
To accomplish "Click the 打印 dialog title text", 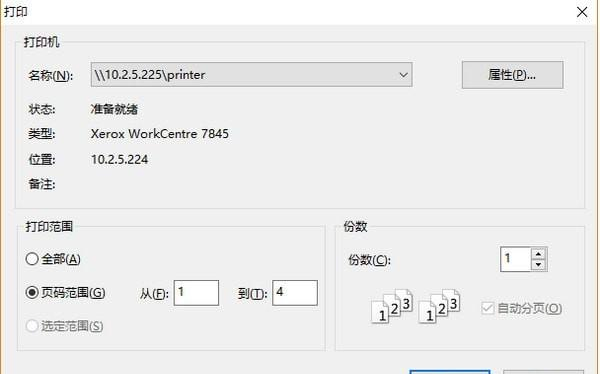I will [x=16, y=11].
